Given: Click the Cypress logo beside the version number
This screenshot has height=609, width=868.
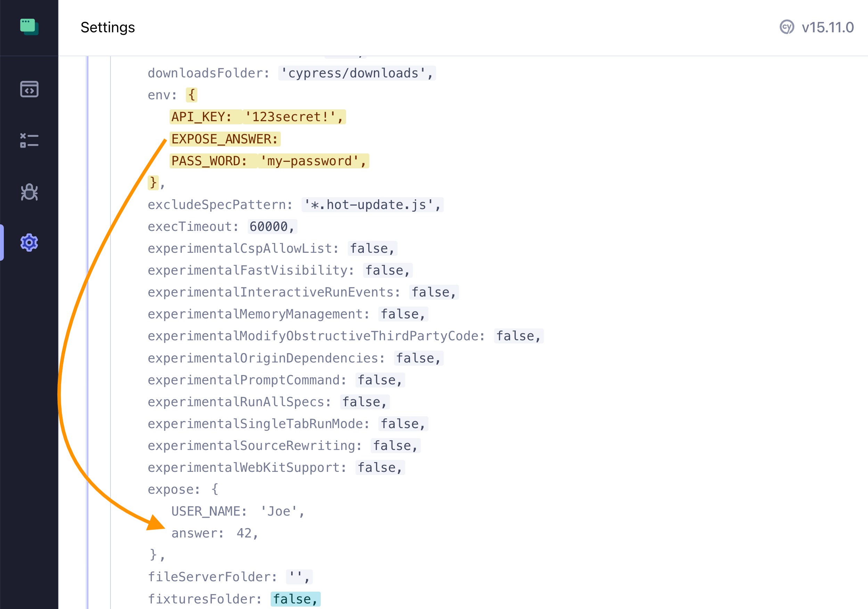Looking at the screenshot, I should (787, 27).
